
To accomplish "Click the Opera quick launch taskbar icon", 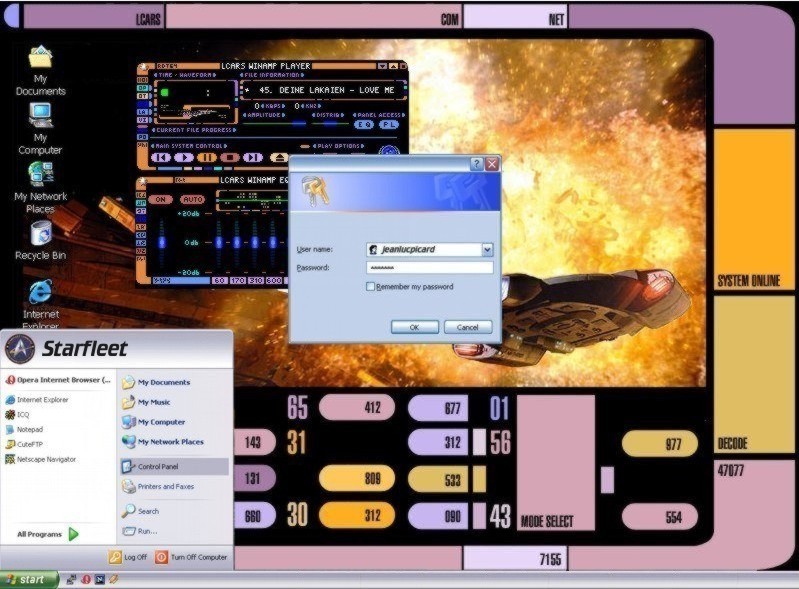I will pos(86,579).
